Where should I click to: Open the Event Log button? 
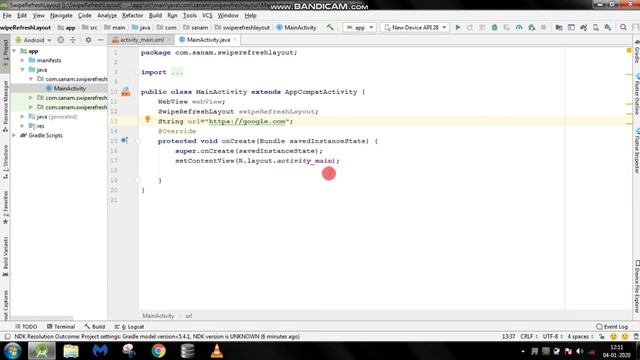click(x=611, y=327)
